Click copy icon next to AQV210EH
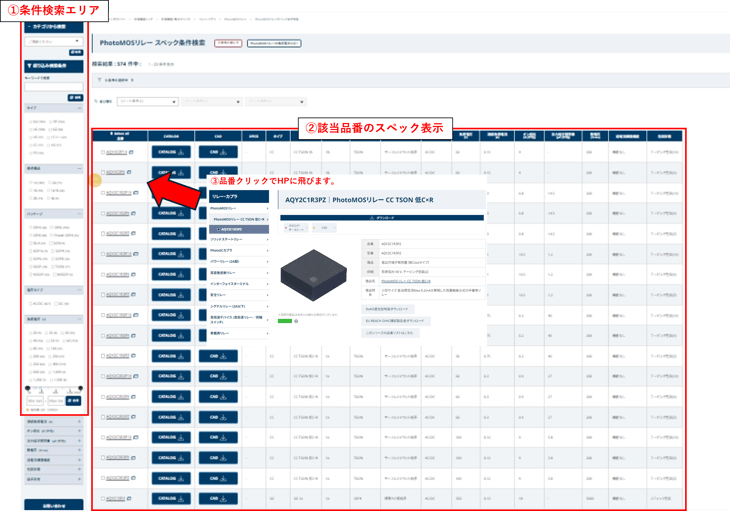 click(129, 498)
